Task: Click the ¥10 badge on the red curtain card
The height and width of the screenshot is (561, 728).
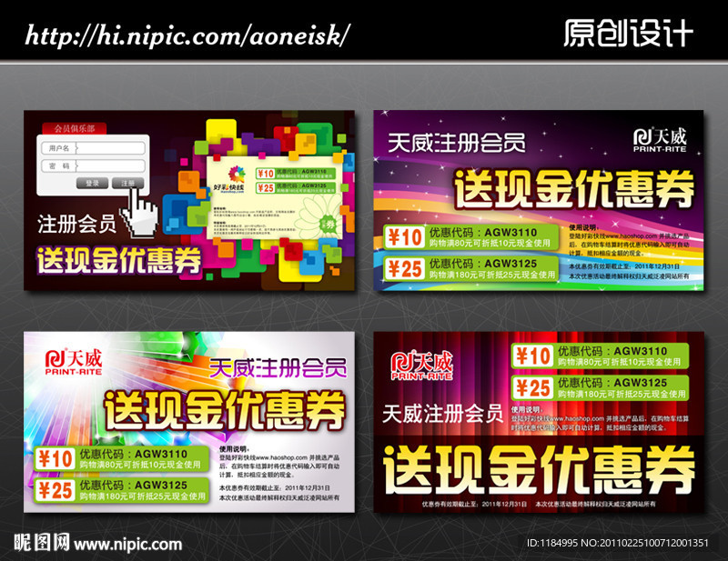Action: tap(533, 356)
